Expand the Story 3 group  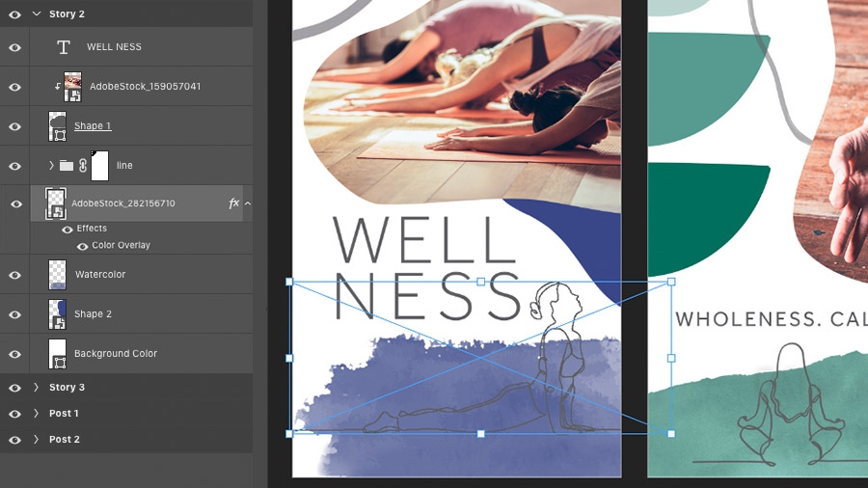(x=36, y=388)
